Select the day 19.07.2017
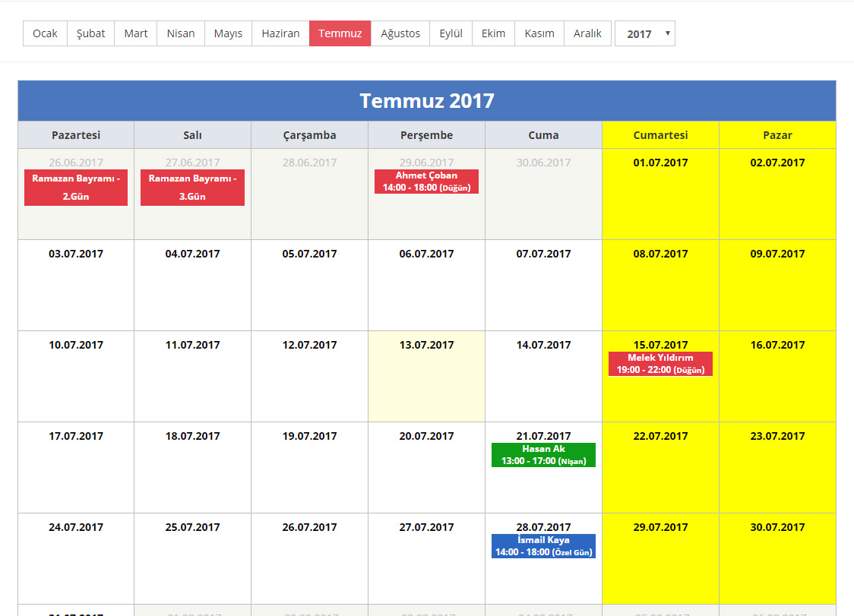 click(309, 467)
